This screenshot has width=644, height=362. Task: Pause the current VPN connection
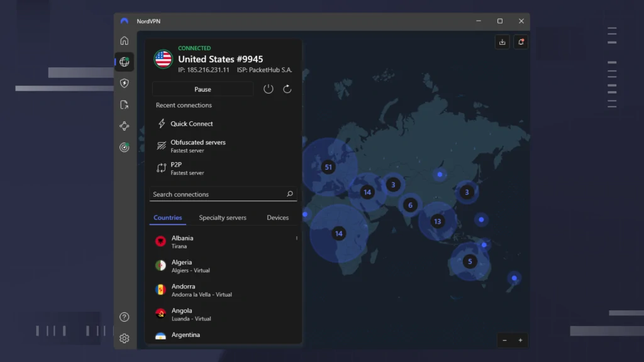(203, 89)
